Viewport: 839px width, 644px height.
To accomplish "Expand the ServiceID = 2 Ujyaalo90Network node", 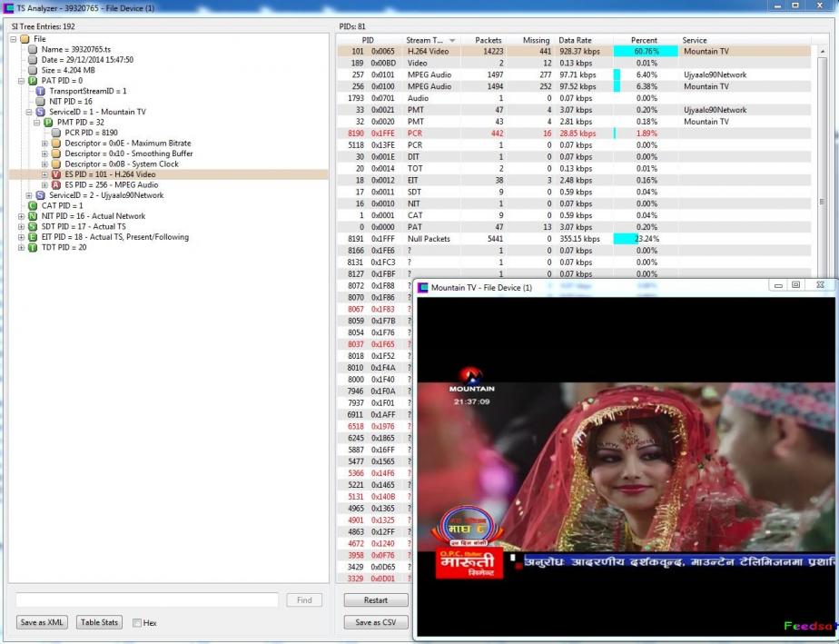I will click(x=29, y=195).
